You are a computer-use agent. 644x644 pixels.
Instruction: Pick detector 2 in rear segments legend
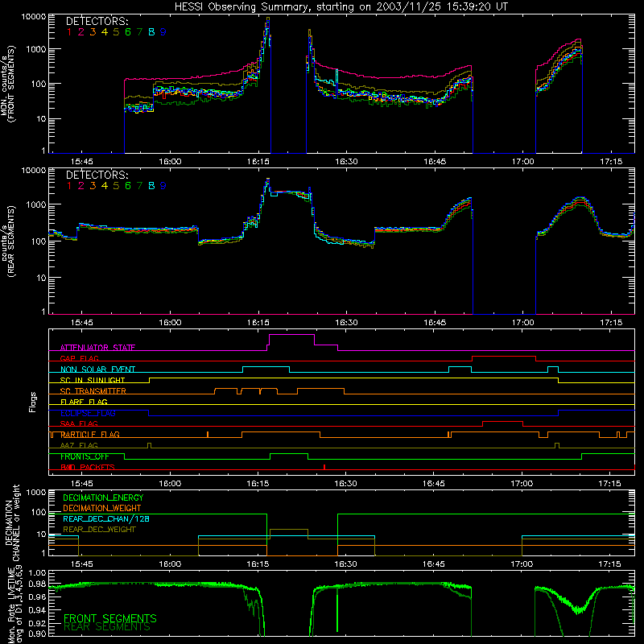81,186
